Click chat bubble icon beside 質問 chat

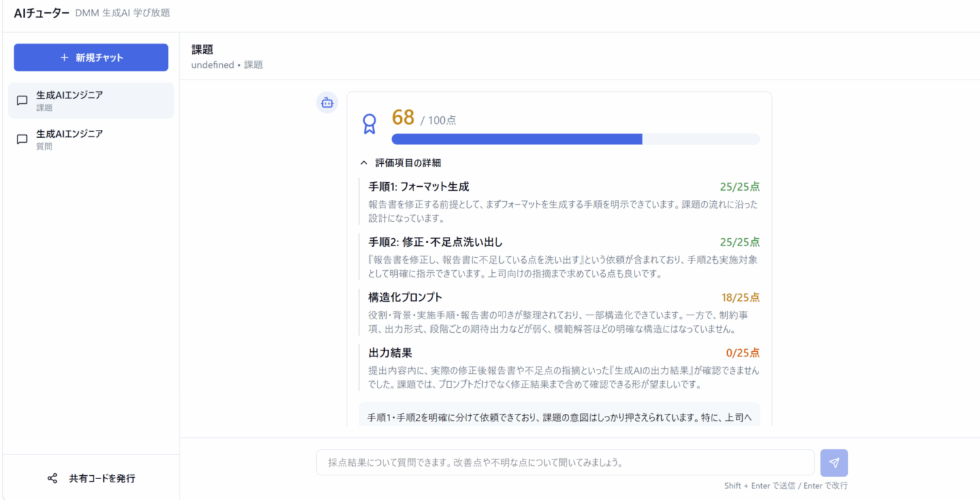tap(22, 139)
